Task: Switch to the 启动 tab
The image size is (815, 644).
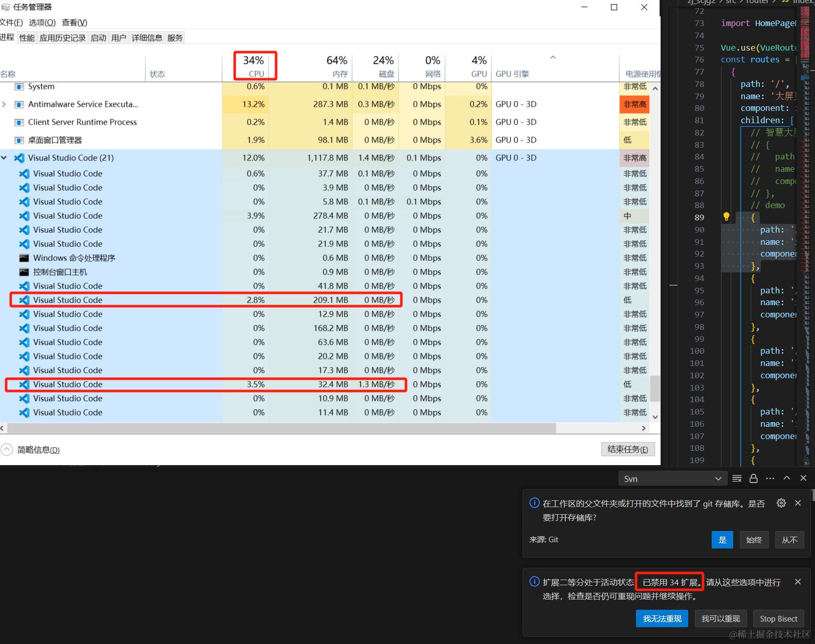Action: (98, 38)
